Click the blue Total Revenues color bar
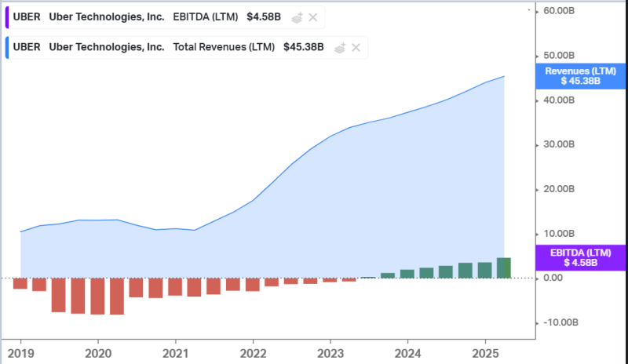 [7, 48]
